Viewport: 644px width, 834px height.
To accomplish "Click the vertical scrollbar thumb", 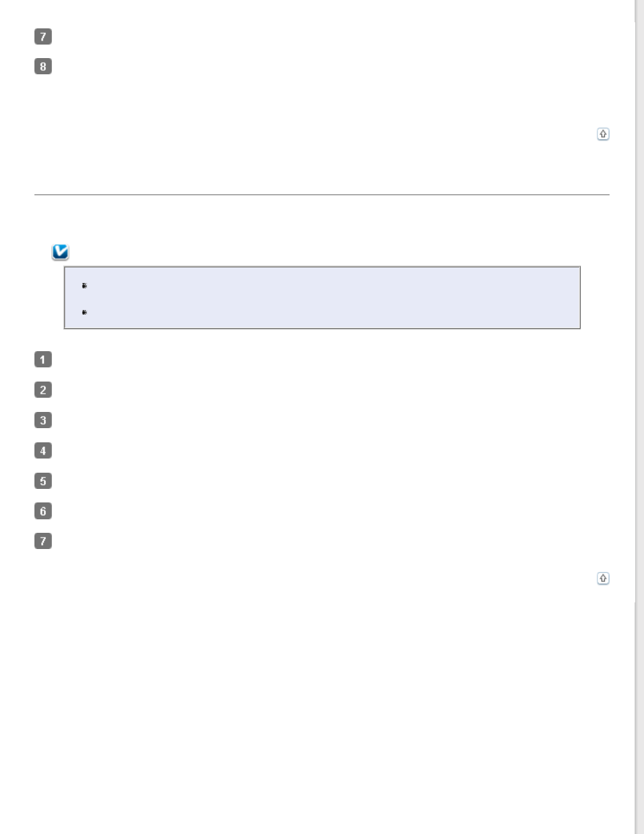I will [x=639, y=311].
